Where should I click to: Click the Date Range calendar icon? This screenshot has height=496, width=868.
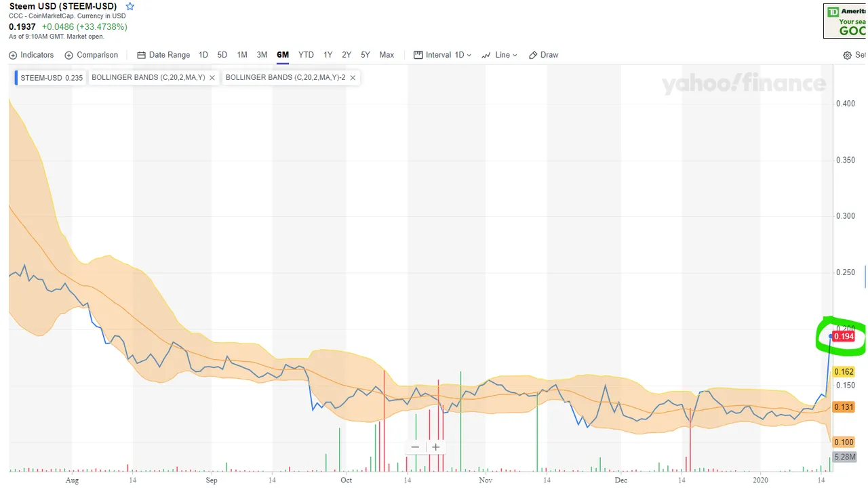(x=141, y=55)
